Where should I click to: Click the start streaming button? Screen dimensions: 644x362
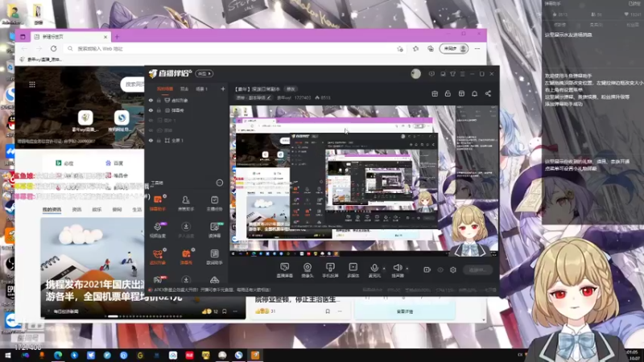[x=477, y=269]
